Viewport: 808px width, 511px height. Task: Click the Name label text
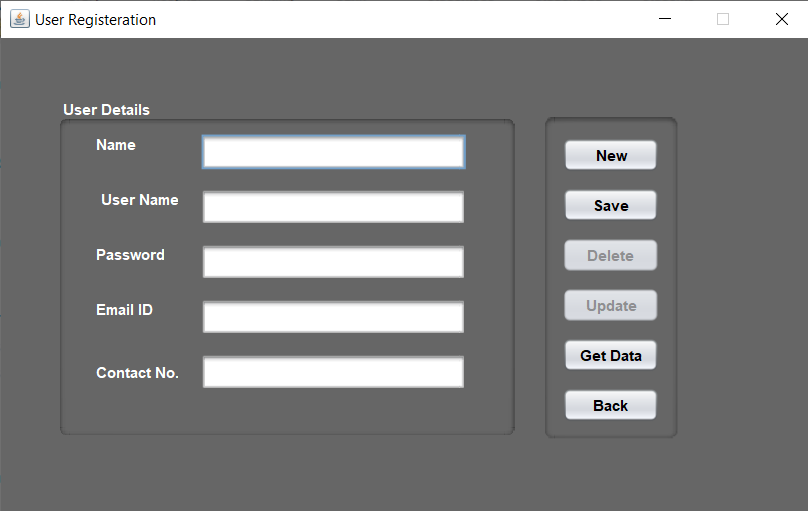[116, 145]
